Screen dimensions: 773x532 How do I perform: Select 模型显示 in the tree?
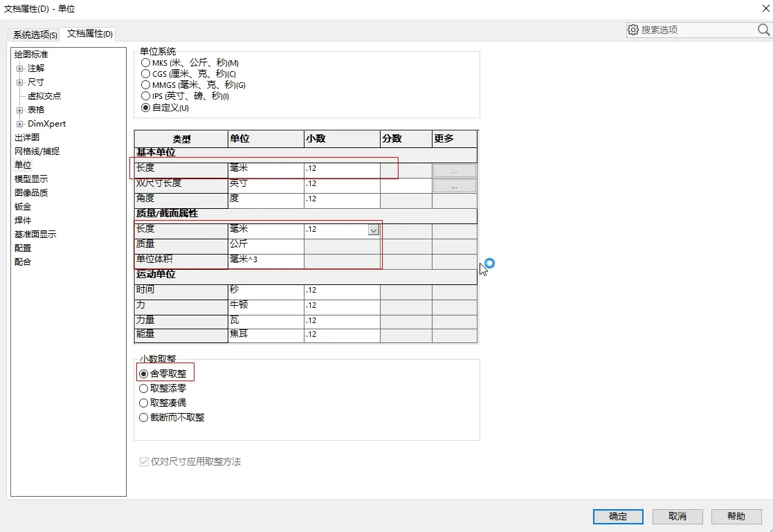[x=31, y=178]
